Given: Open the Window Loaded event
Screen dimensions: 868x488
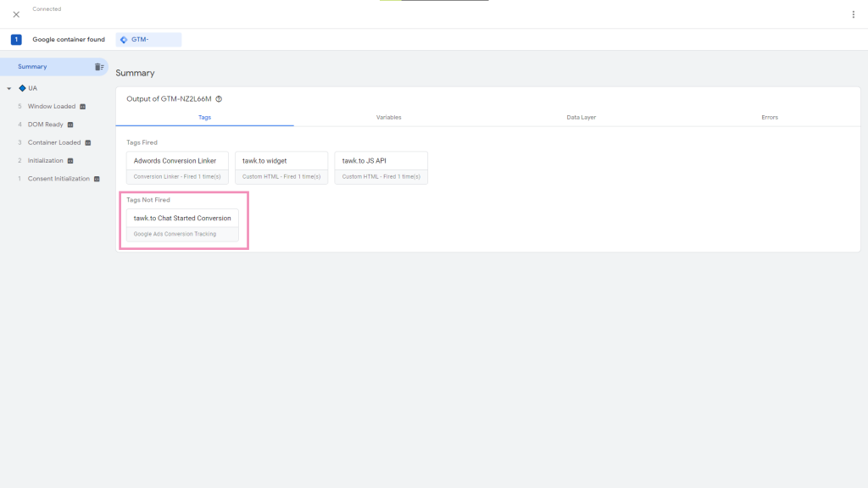Looking at the screenshot, I should pyautogui.click(x=52, y=106).
